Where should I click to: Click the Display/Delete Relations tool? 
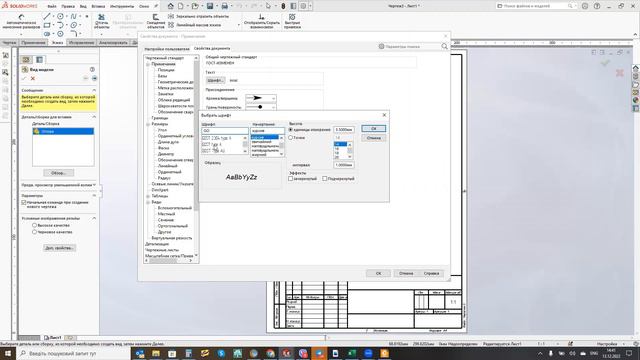(262, 20)
